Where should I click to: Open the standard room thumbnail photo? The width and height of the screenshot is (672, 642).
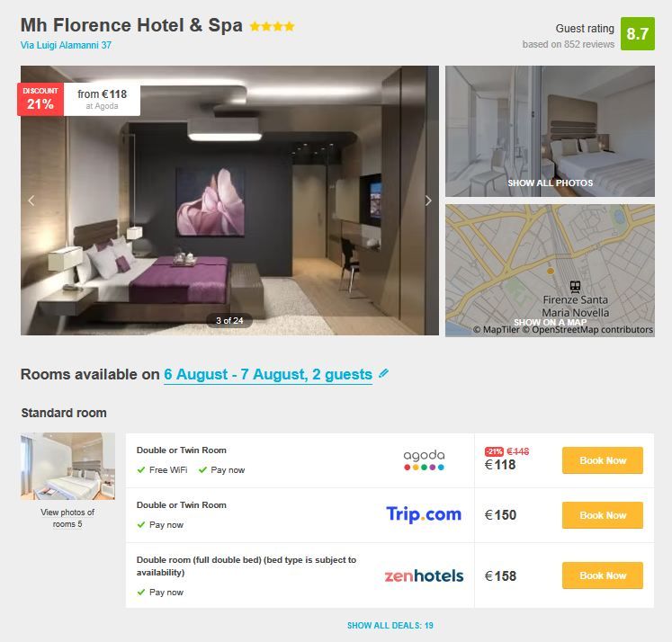click(67, 466)
